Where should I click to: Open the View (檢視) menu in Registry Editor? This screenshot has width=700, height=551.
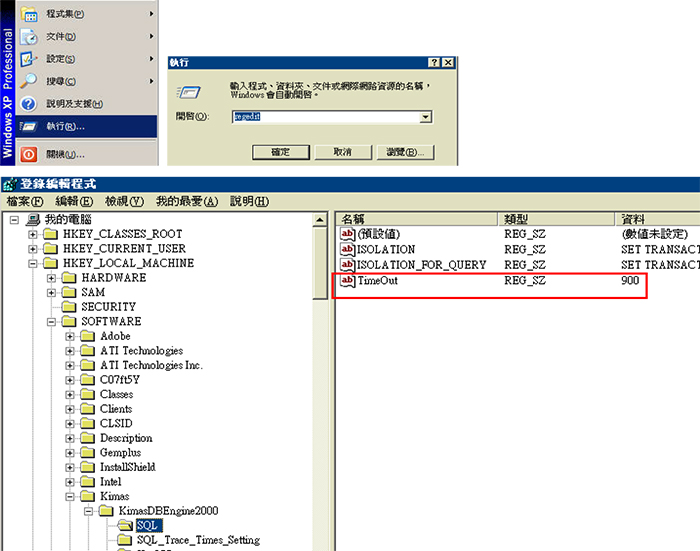click(x=125, y=201)
